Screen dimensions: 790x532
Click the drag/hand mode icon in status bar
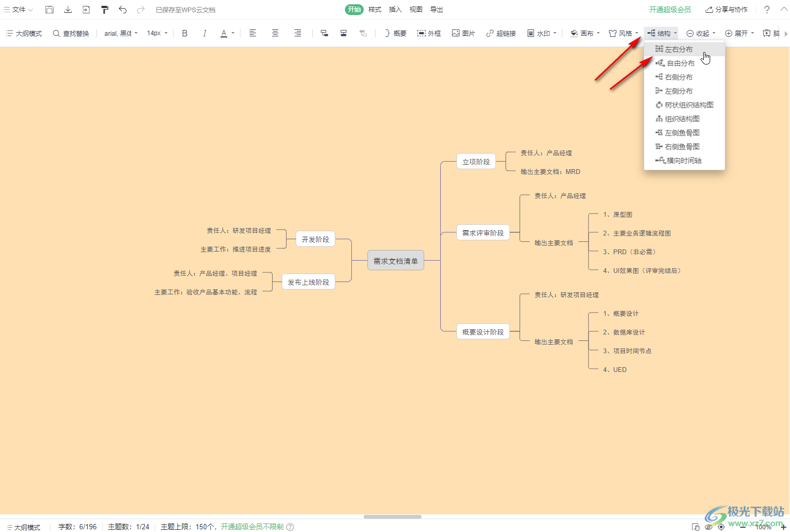tap(696, 527)
